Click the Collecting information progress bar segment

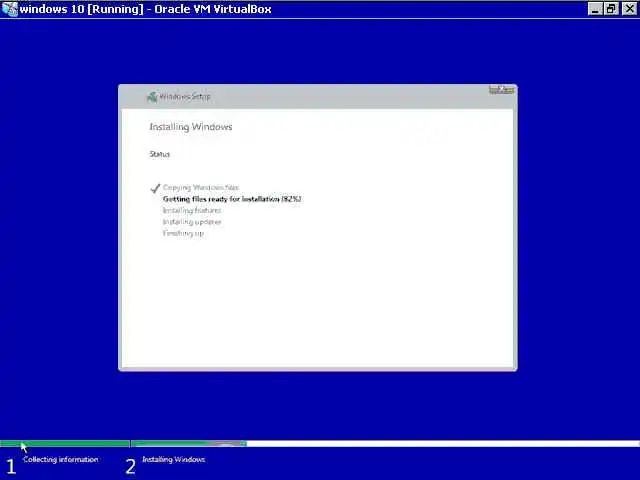[64, 444]
